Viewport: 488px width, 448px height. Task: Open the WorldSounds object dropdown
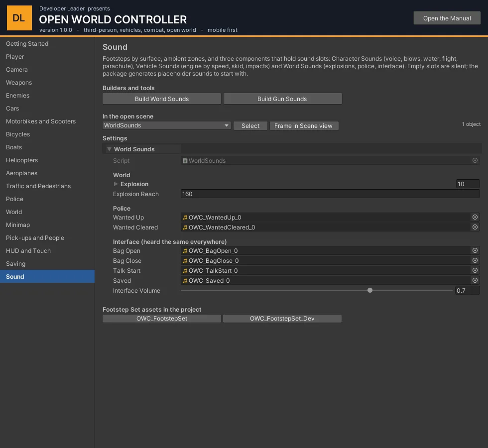tap(166, 125)
